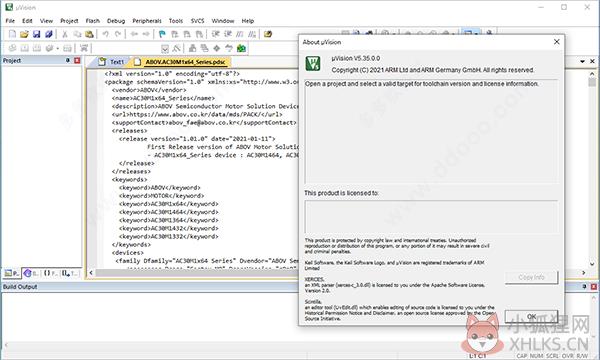Viewport: 600px width, 360px height.
Task: Uncomment the selected lines
Action: (252, 34)
